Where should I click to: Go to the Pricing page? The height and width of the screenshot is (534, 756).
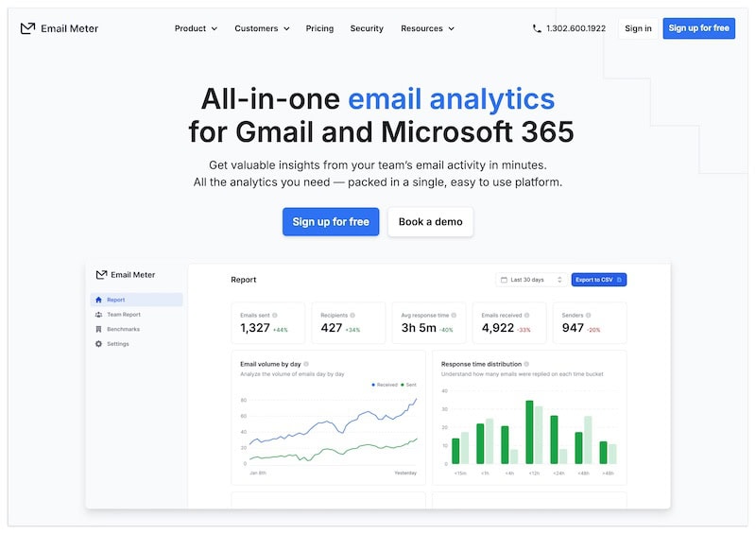[x=319, y=28]
